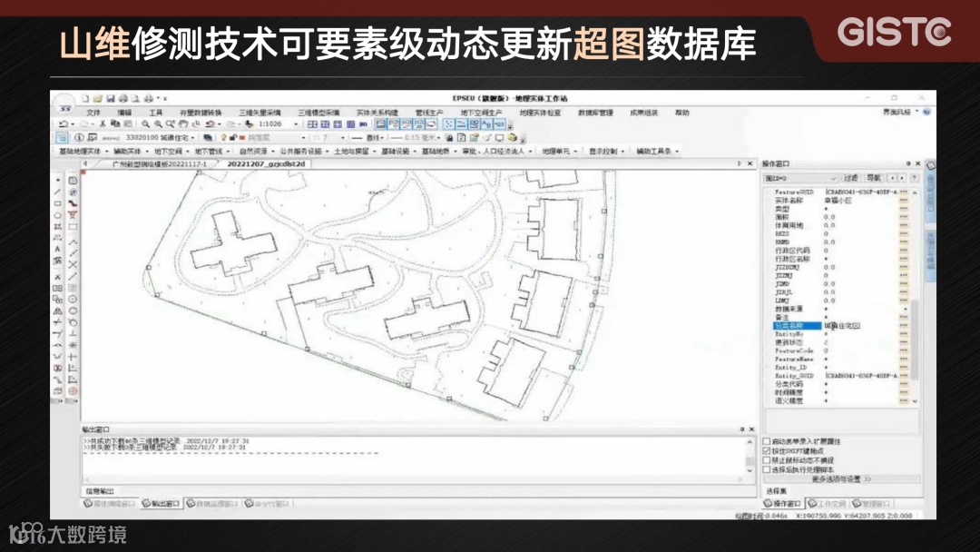980x552 pixels.
Task: Click the X delete tool in left toolbar
Action: [57, 276]
